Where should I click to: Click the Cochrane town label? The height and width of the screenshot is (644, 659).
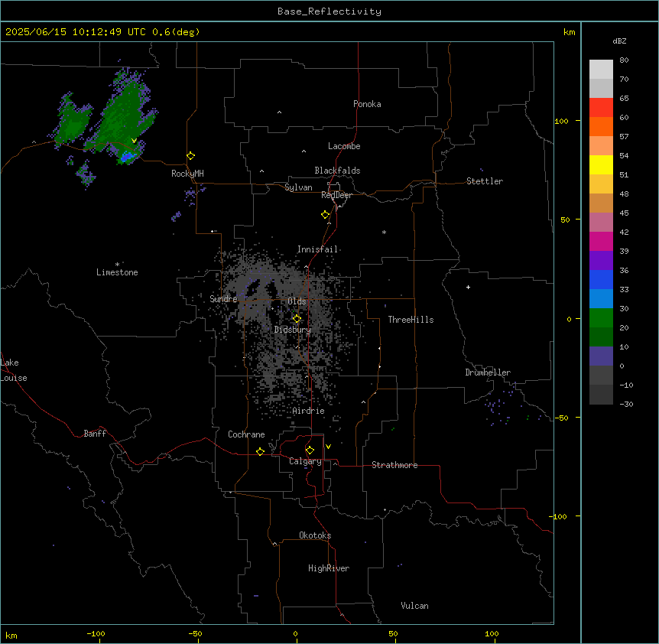[246, 434]
